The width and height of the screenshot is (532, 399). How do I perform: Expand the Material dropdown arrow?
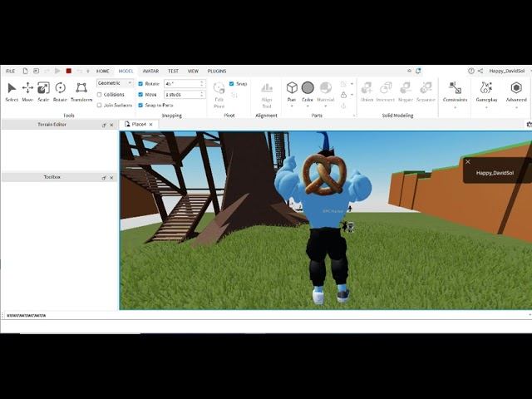(x=326, y=106)
